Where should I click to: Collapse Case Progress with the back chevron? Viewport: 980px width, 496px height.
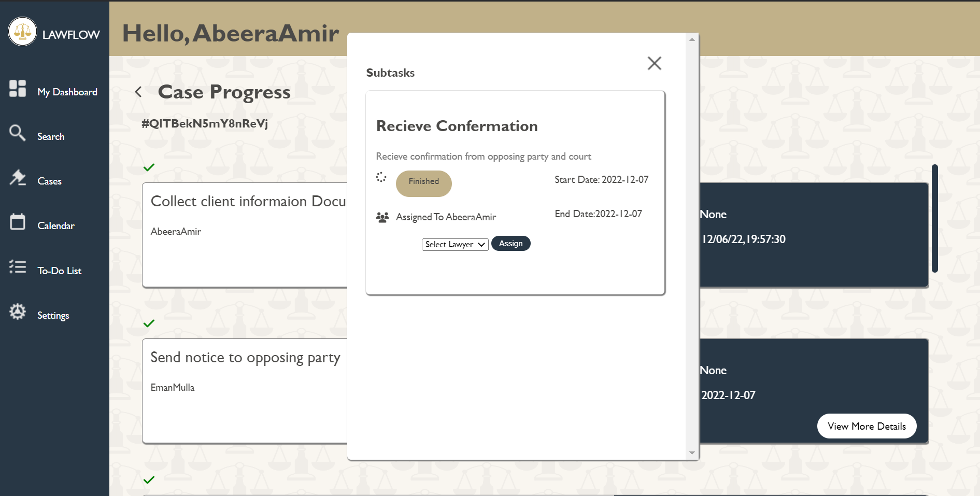pos(138,91)
